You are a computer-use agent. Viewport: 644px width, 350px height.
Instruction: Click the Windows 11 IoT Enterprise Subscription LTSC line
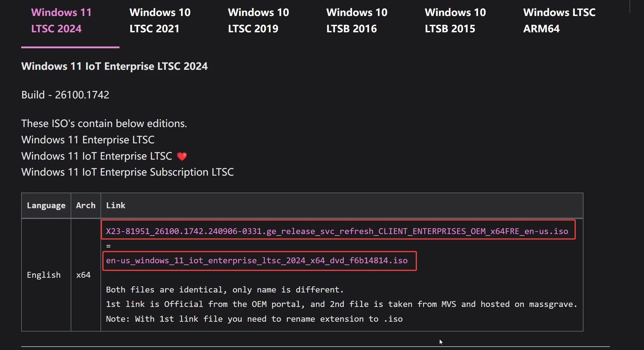pos(127,172)
